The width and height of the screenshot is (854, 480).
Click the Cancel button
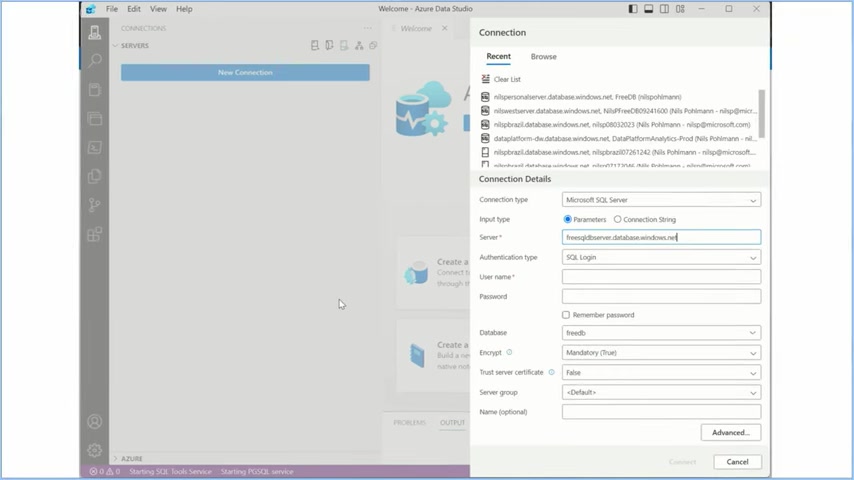tap(737, 462)
